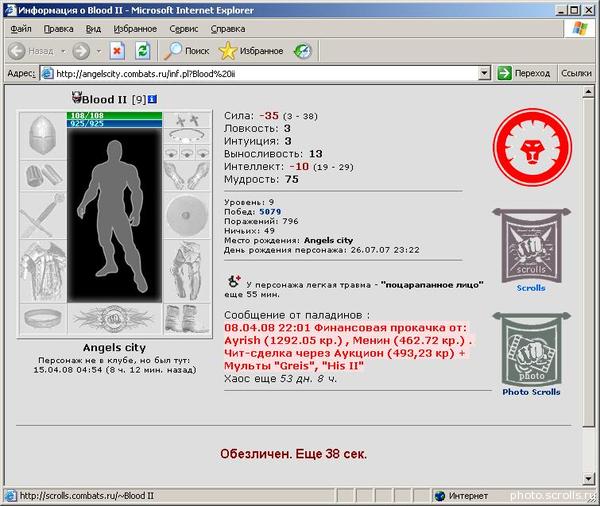The height and width of the screenshot is (506, 600).
Task: Click the character silhouette image
Action: [114, 215]
